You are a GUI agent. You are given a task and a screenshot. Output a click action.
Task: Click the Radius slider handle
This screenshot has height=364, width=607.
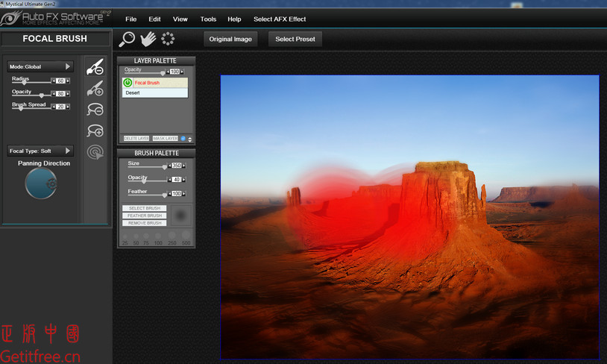coord(25,82)
